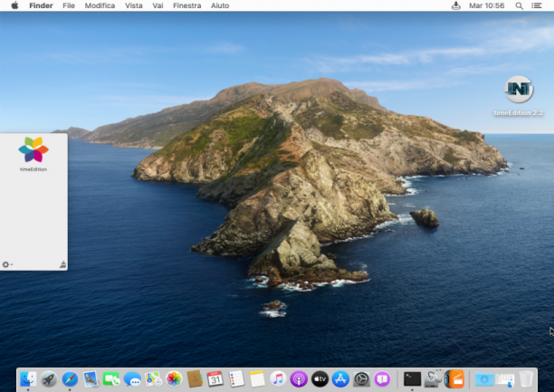Open Reminders from the Dock
The width and height of the screenshot is (554, 392).
coord(236,379)
